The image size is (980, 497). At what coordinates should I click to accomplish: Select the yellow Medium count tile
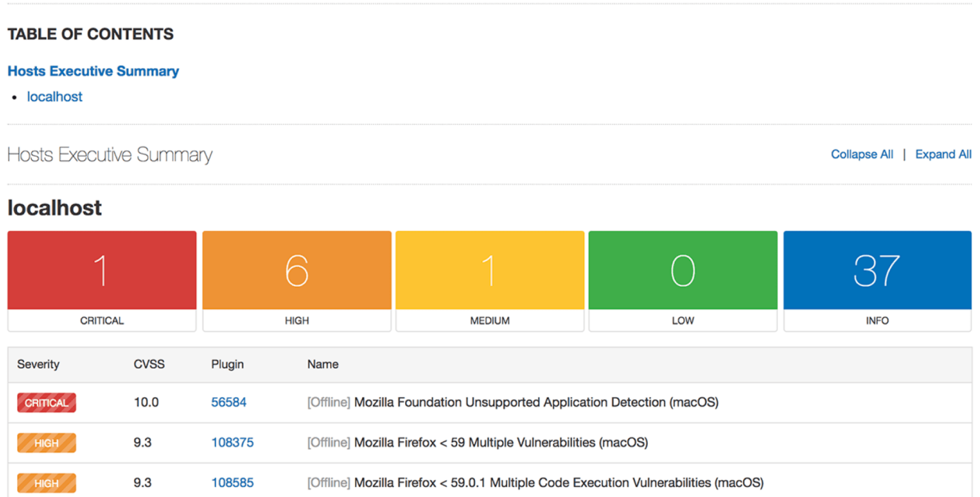click(489, 271)
